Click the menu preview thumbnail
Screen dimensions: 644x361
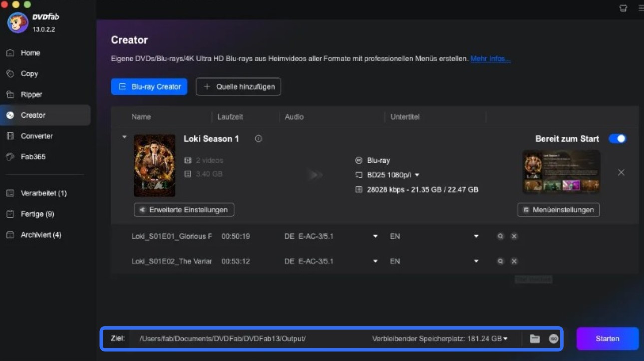[x=561, y=172]
